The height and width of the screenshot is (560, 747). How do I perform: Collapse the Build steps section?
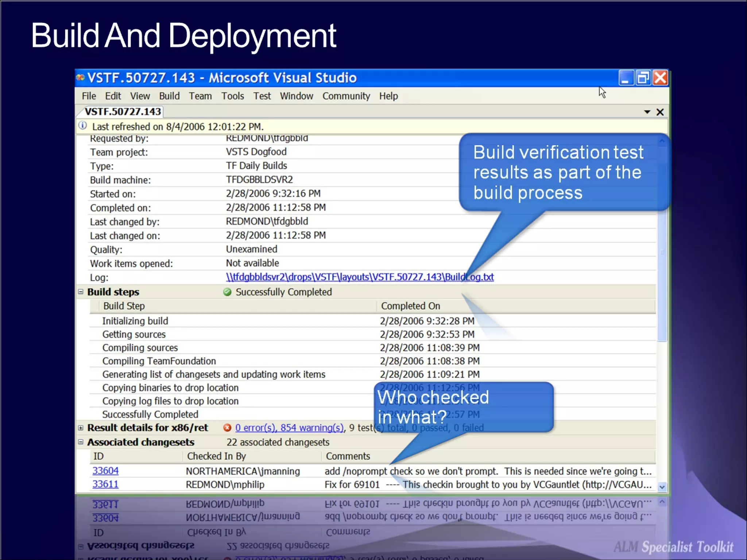pos(81,292)
